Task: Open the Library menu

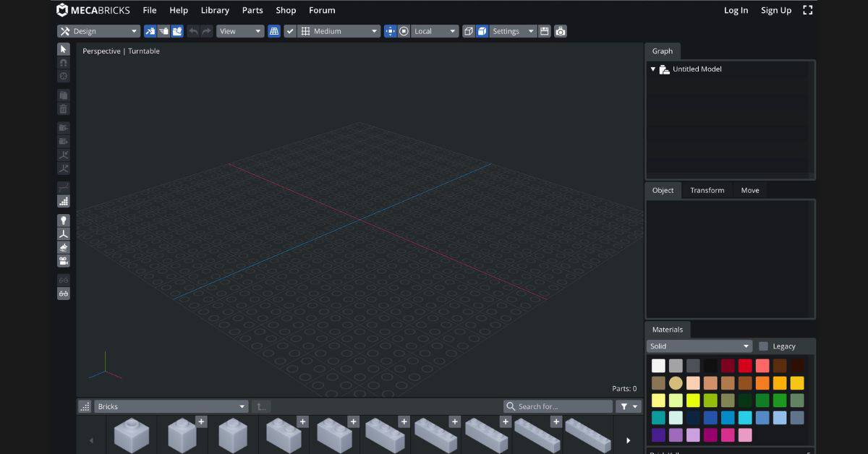Action: click(215, 10)
